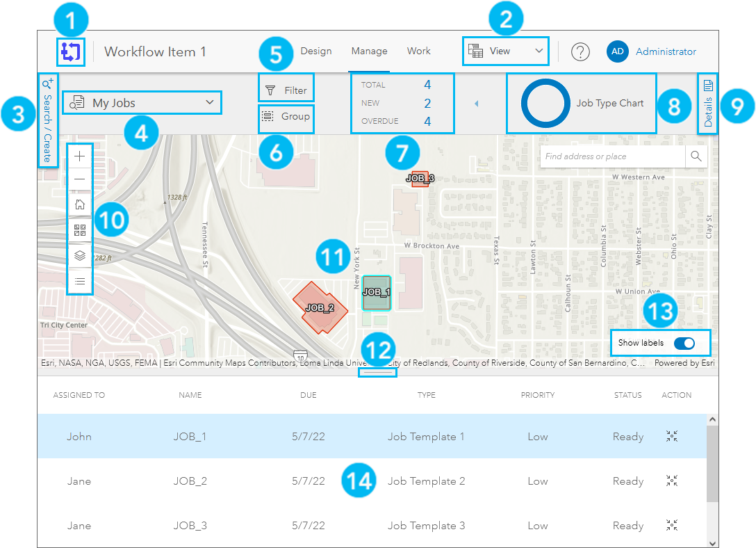756x548 pixels.
Task: Select the Filter tool above the job list
Action: tap(286, 88)
